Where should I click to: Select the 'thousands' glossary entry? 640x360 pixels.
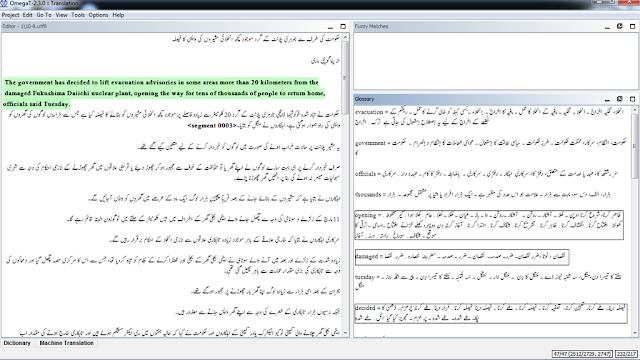pyautogui.click(x=482, y=195)
